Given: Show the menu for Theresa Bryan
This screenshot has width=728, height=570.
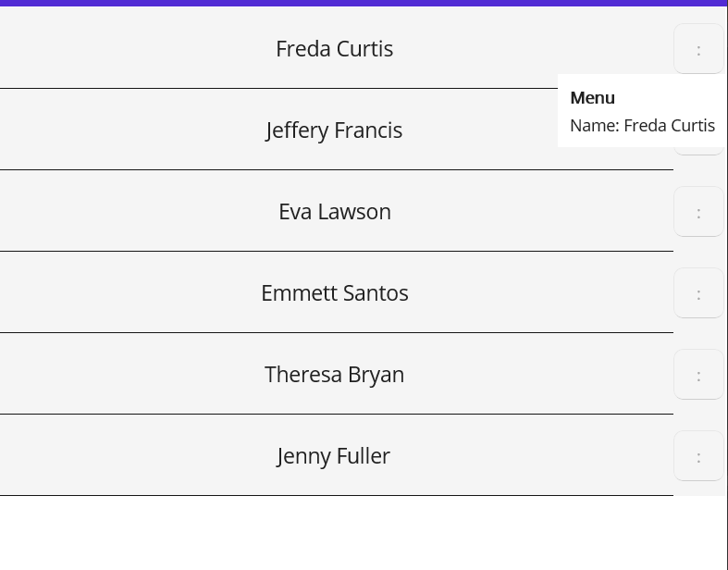Looking at the screenshot, I should tap(698, 375).
